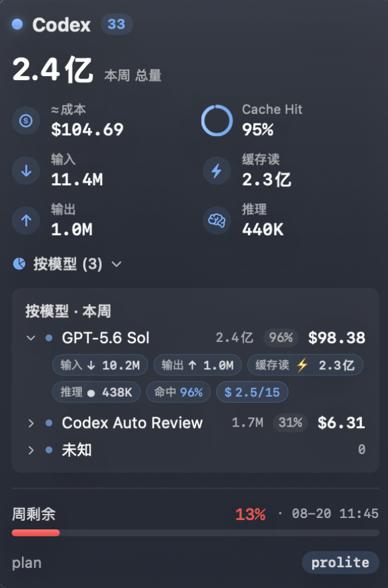The width and height of the screenshot is (388, 588).
Task: Click the 周剩余 label
Action: (34, 514)
